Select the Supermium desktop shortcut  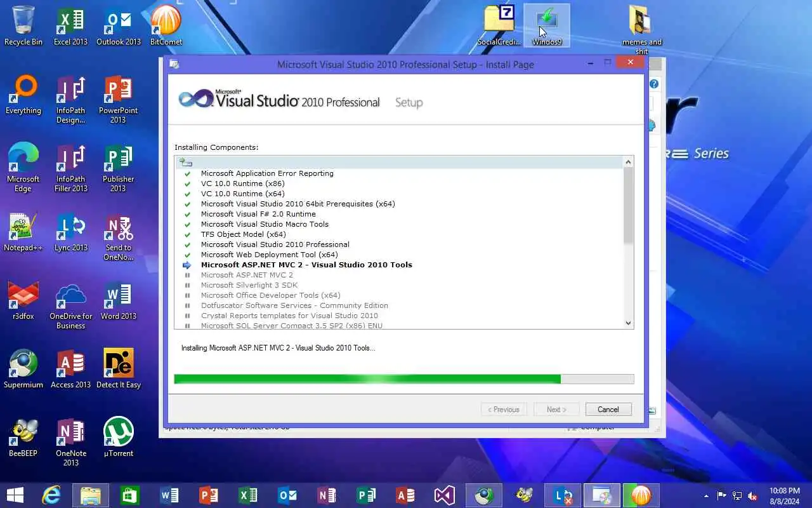point(23,369)
